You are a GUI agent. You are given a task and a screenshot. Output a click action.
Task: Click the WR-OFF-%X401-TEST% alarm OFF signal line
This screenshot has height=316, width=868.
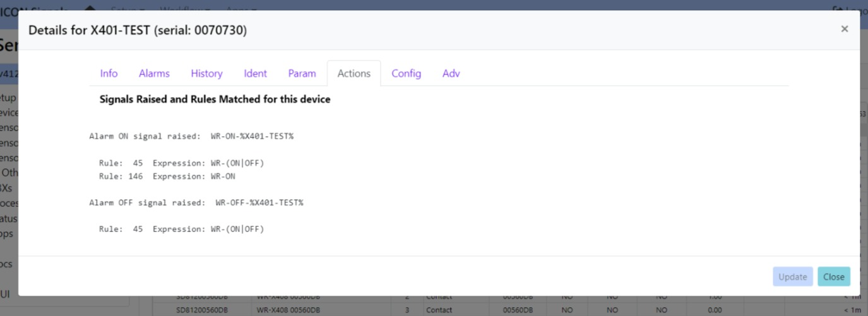tap(196, 202)
